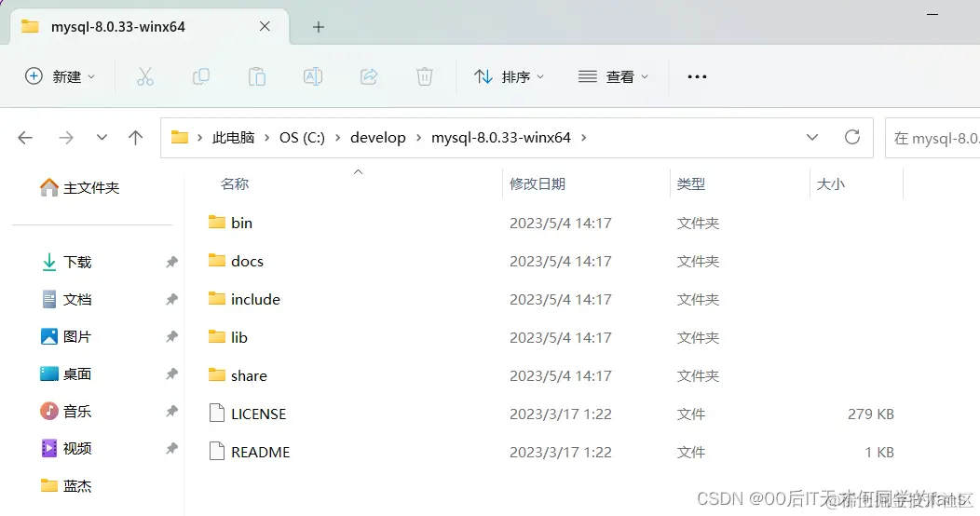The image size is (980, 516).
Task: Open 桌面 in the sidebar
Action: [66, 373]
